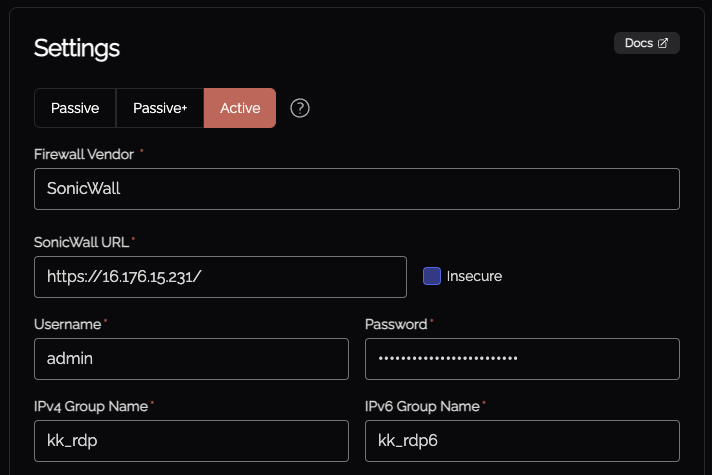Screen dimensions: 712x475
Task: Select the Active mode button
Action: tap(240, 108)
